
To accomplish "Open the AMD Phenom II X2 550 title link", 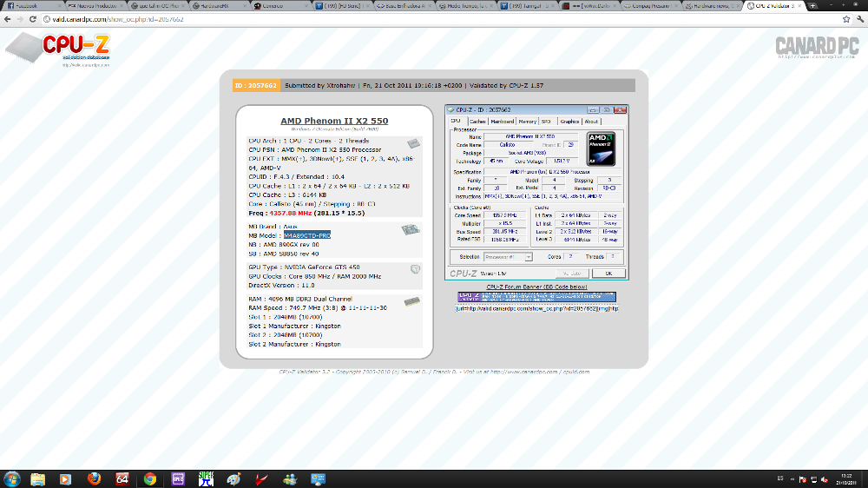I will (334, 121).
